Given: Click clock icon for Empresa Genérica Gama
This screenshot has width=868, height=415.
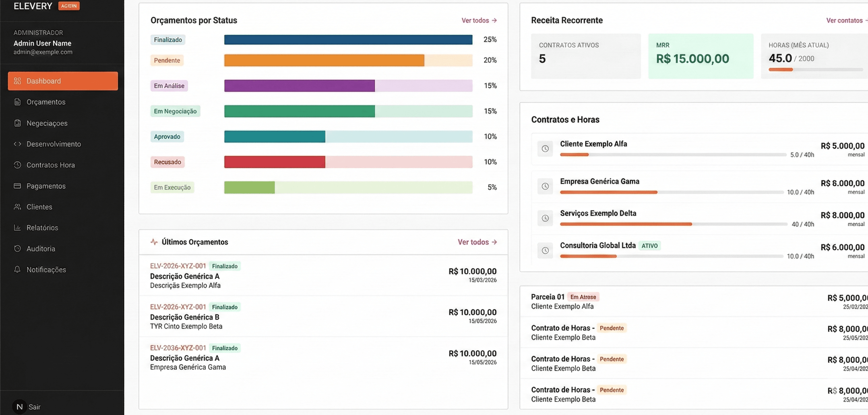Looking at the screenshot, I should pos(545,186).
